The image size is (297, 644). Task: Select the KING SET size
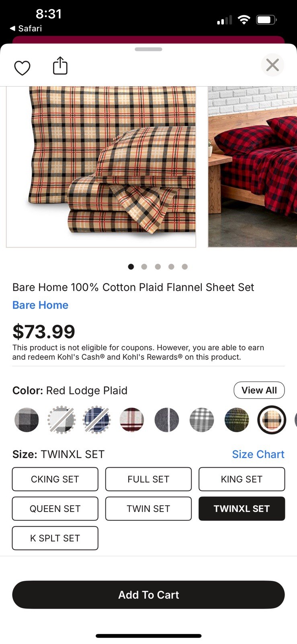click(242, 479)
